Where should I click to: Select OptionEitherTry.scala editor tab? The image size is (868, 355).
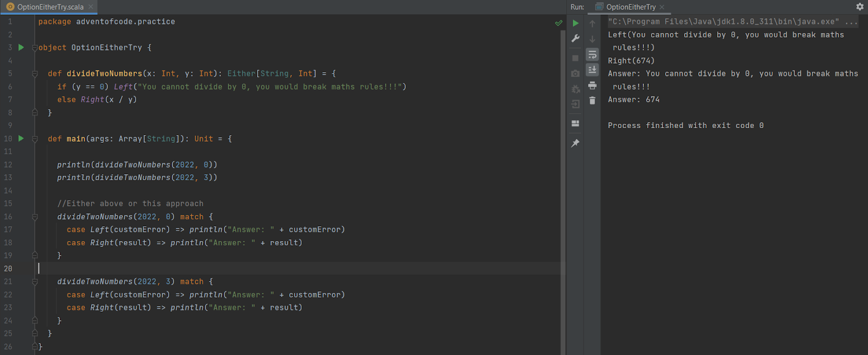(x=50, y=7)
